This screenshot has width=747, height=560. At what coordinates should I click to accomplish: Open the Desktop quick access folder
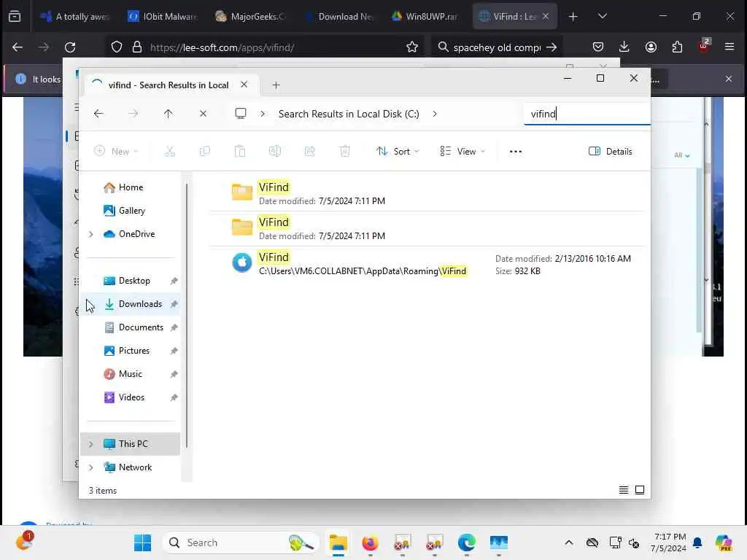tap(131, 281)
